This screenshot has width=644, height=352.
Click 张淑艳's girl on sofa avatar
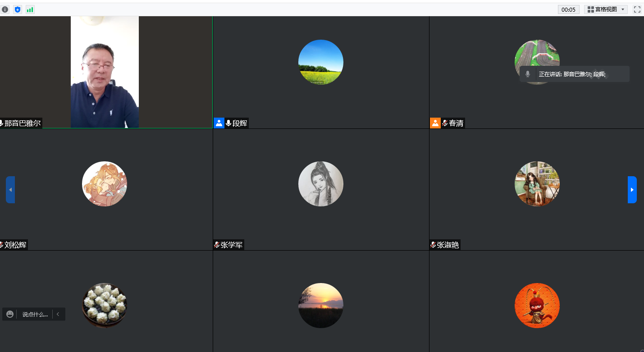coord(537,184)
